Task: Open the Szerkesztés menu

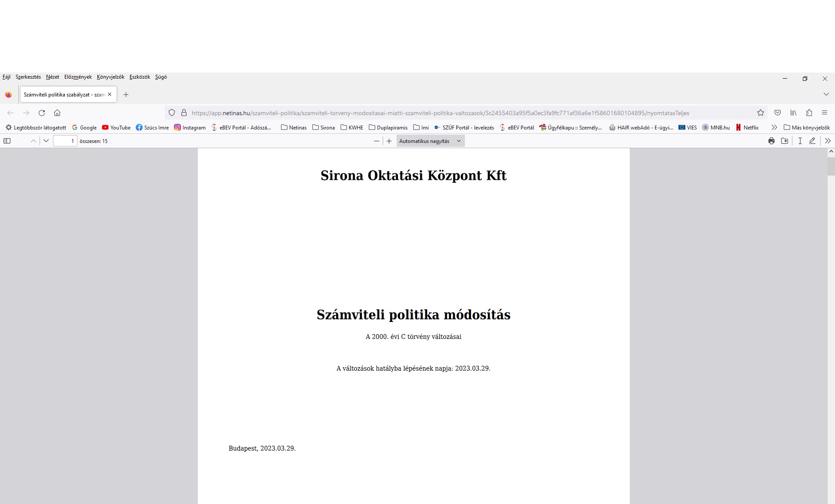Action: (28, 77)
